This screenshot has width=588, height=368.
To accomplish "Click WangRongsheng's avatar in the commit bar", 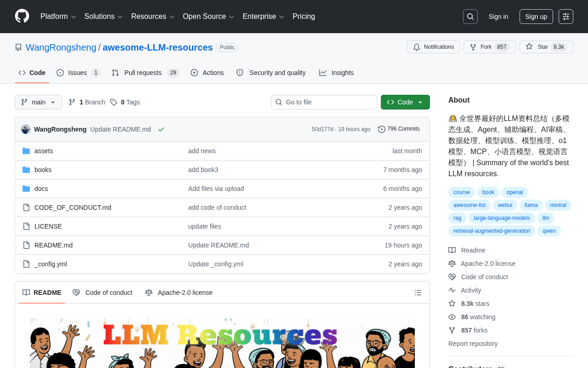I will click(x=26, y=129).
